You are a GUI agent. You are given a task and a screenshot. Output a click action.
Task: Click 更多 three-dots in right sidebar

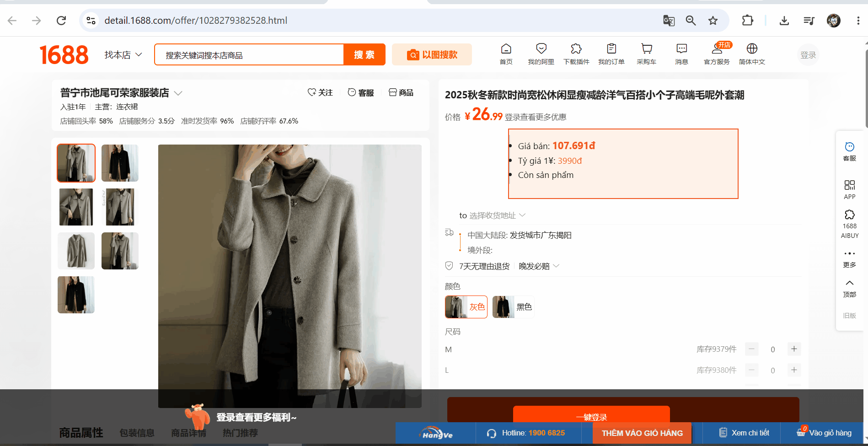coord(850,259)
